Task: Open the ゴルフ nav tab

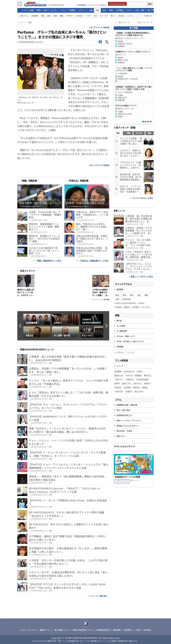Action: coord(64,10)
